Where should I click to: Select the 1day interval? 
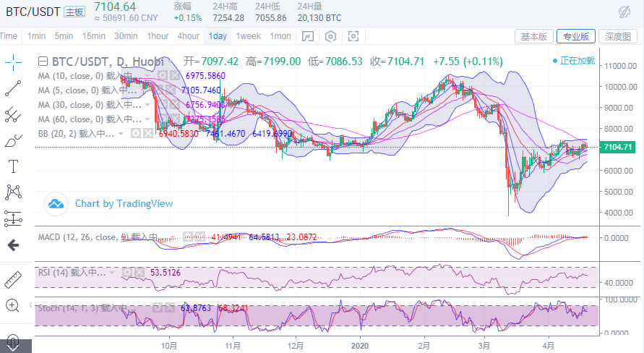[x=218, y=36]
